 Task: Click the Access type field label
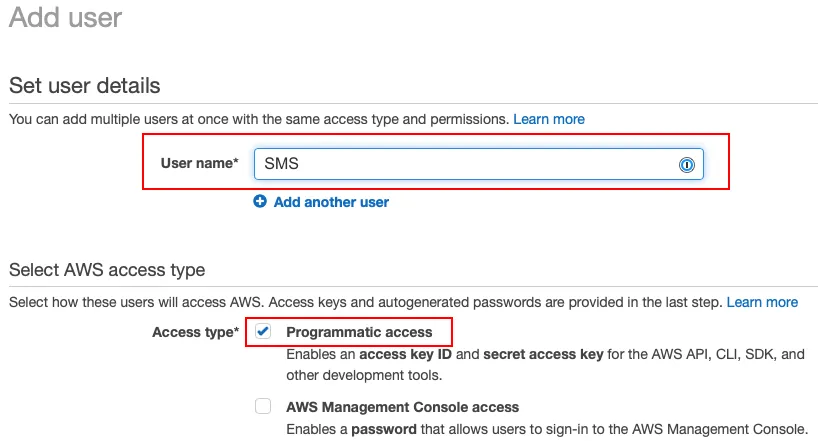195,332
